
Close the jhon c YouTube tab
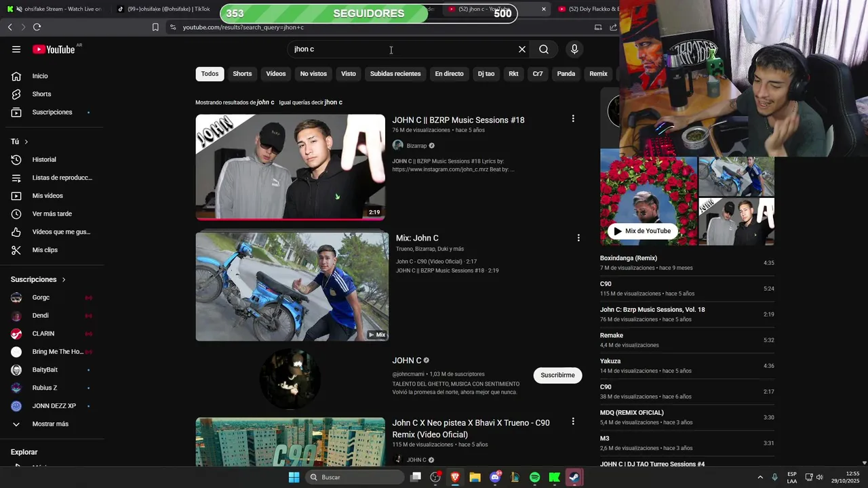tap(543, 9)
